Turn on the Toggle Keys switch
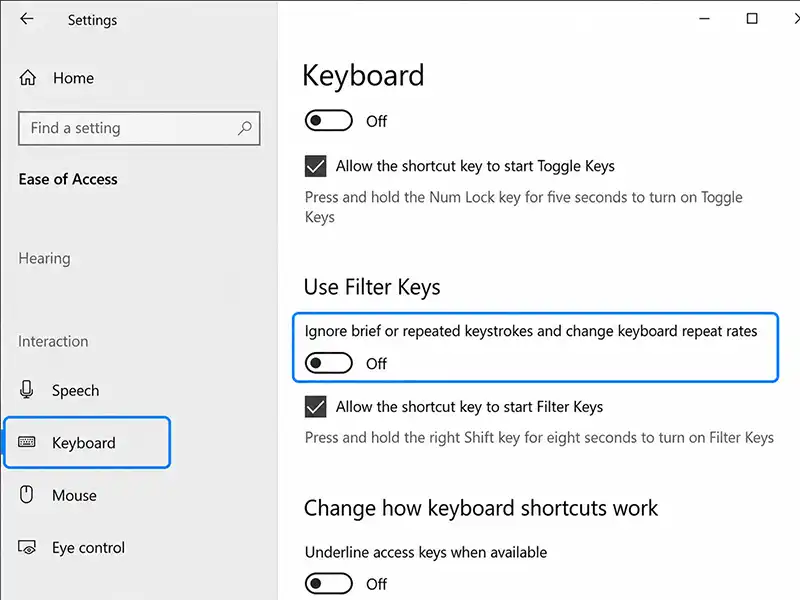Screen dimensions: 800x600 pos(329,121)
